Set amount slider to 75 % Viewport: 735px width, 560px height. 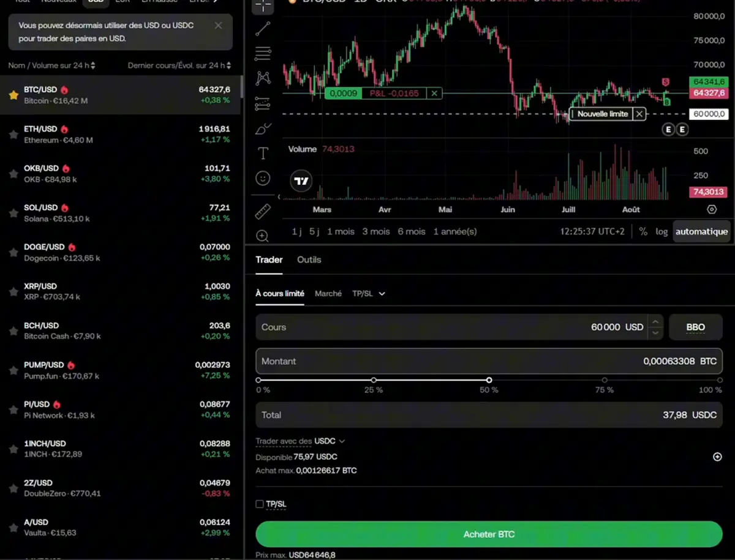point(605,380)
